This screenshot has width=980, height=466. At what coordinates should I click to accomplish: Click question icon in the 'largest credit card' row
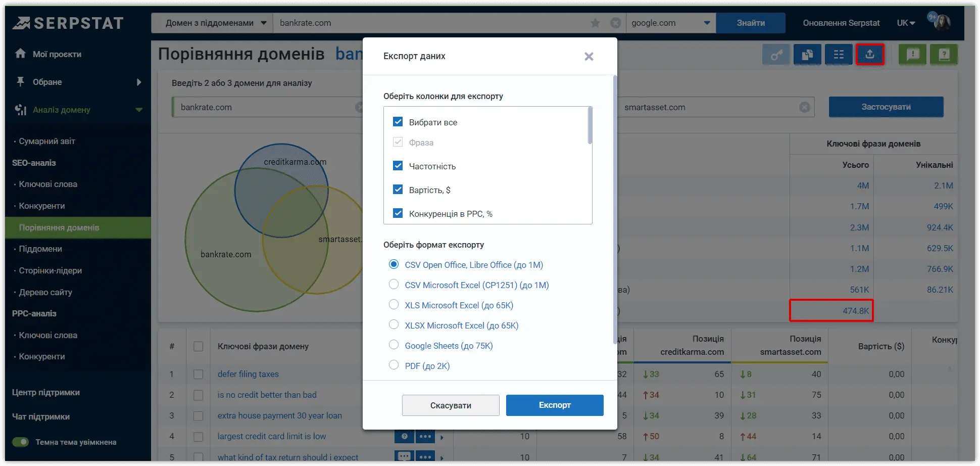click(x=404, y=436)
